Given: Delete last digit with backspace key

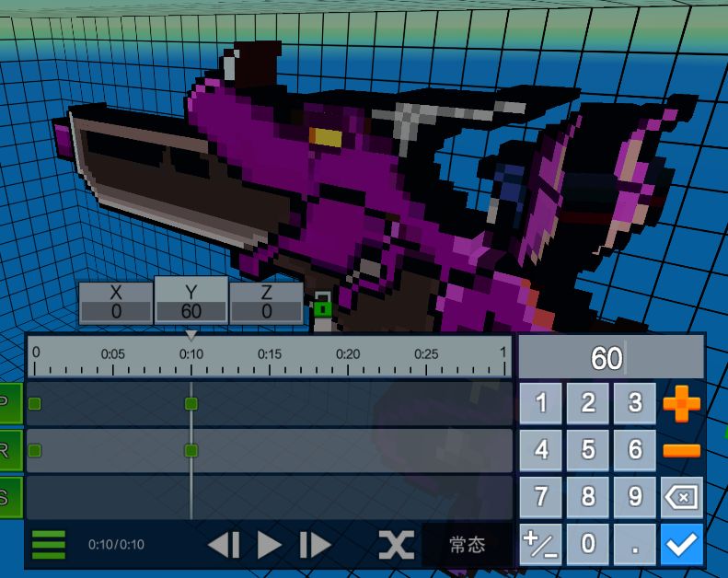Looking at the screenshot, I should coord(682,497).
